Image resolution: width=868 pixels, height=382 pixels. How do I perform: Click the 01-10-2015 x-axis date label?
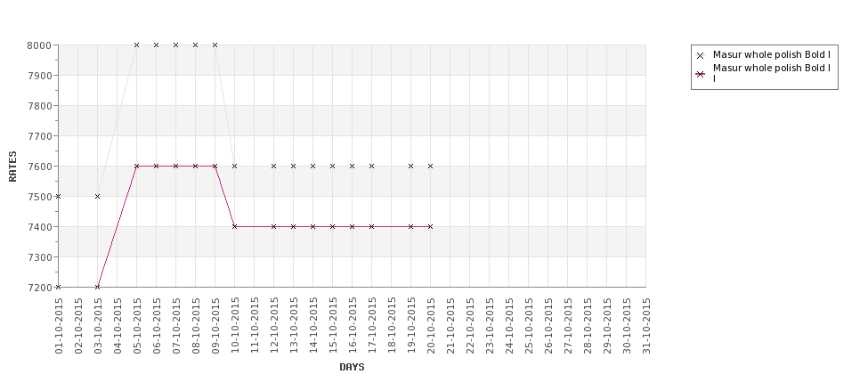tap(59, 326)
